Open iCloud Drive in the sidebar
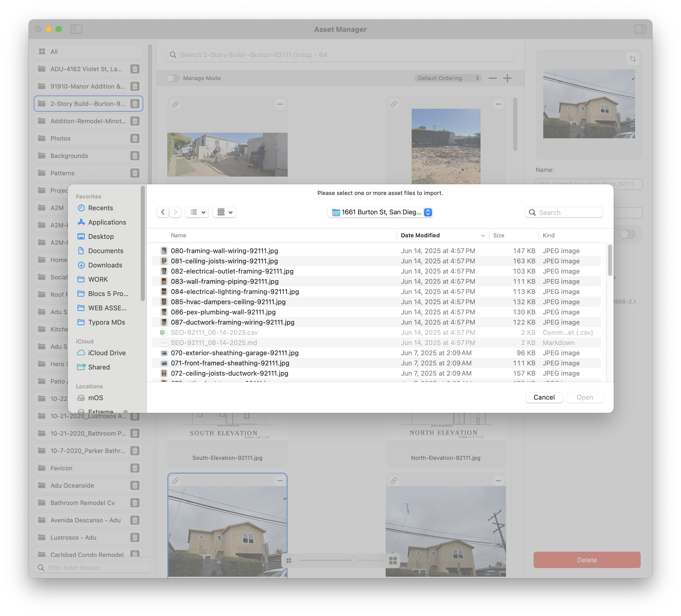 click(106, 353)
